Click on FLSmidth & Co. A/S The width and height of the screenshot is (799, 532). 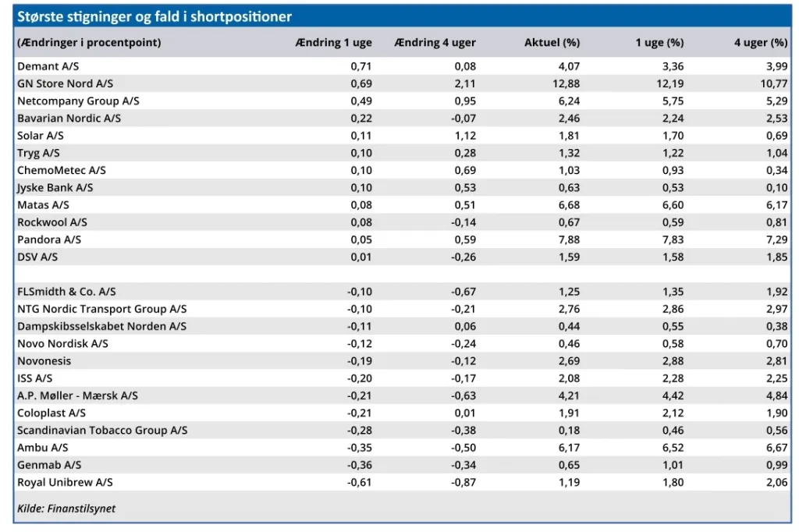[66, 292]
